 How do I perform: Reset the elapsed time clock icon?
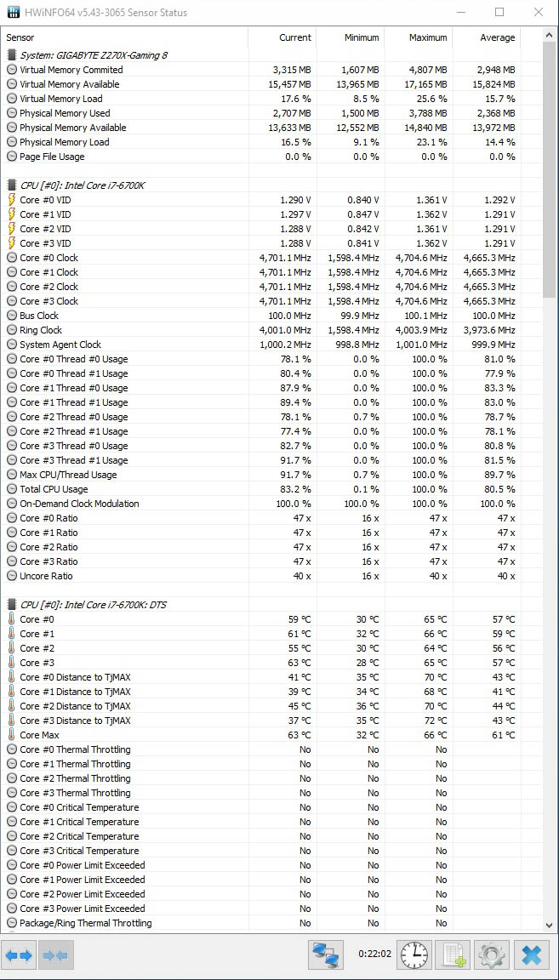point(415,954)
